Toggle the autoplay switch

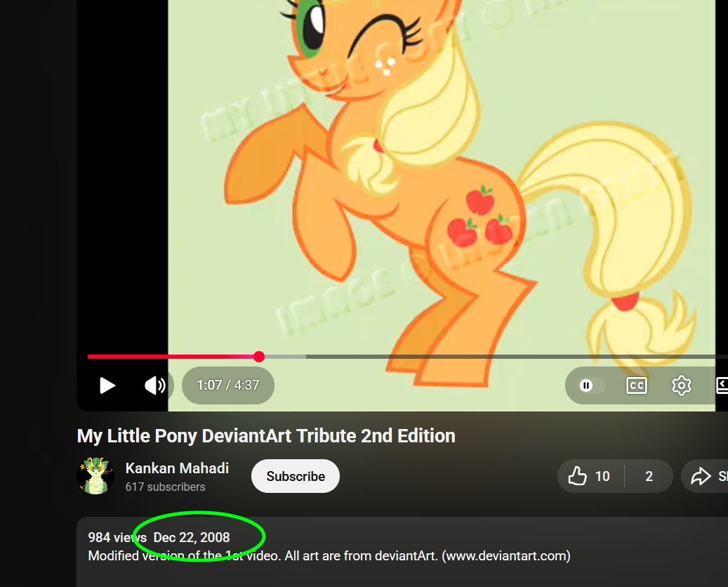(591, 385)
